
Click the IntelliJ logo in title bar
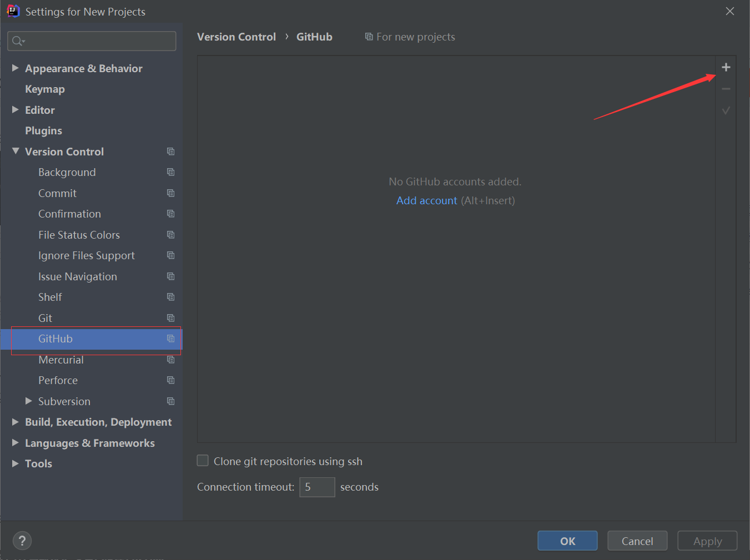point(13,11)
